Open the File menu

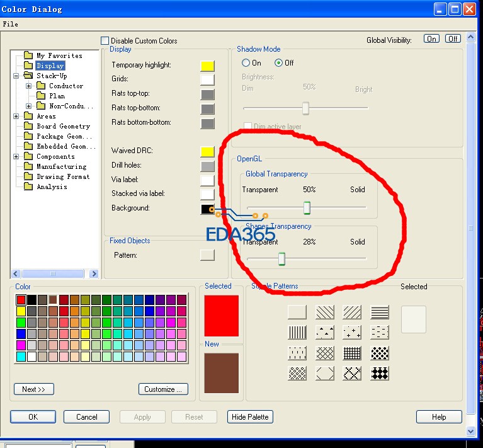10,24
